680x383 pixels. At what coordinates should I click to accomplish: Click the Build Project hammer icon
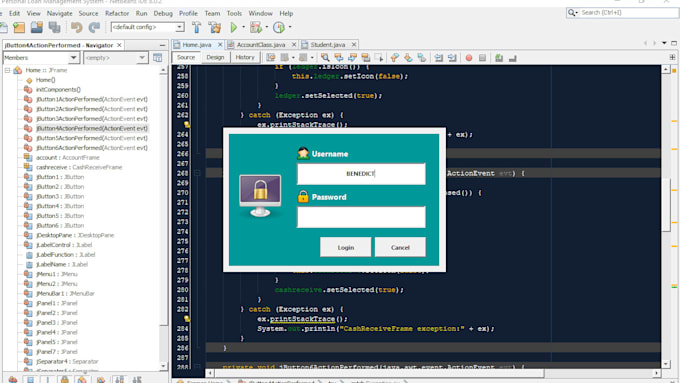click(x=196, y=27)
